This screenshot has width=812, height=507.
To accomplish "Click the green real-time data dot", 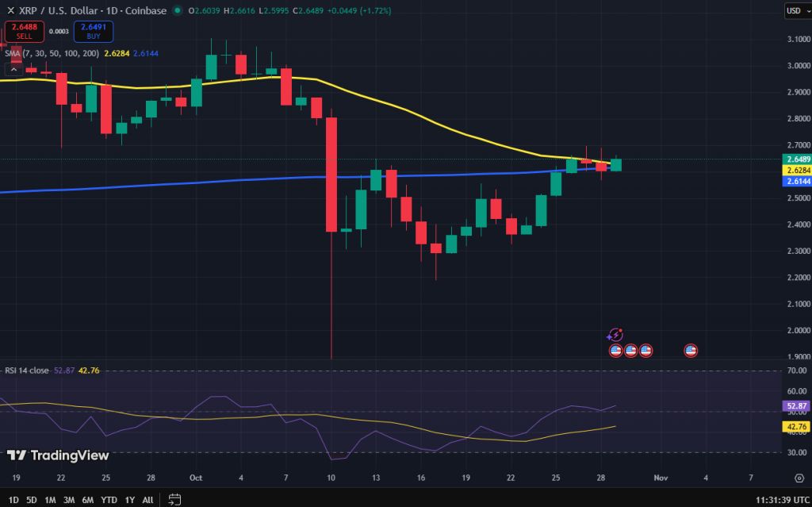I will tap(178, 10).
